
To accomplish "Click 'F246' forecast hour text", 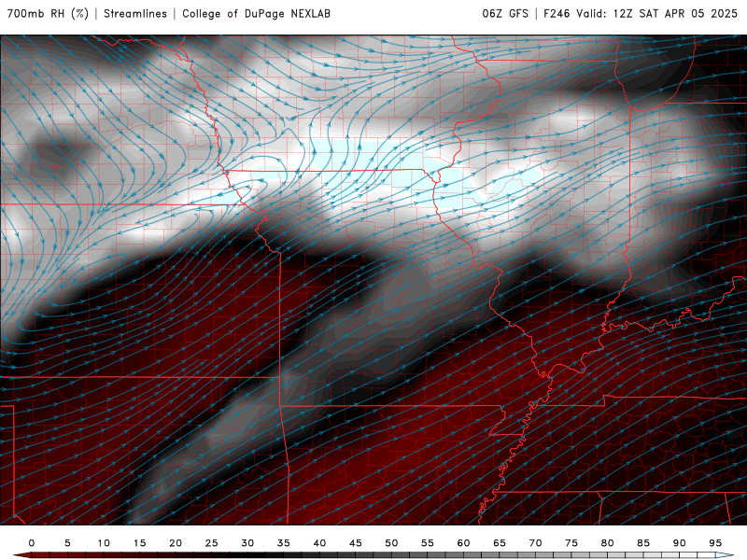I will [557, 14].
